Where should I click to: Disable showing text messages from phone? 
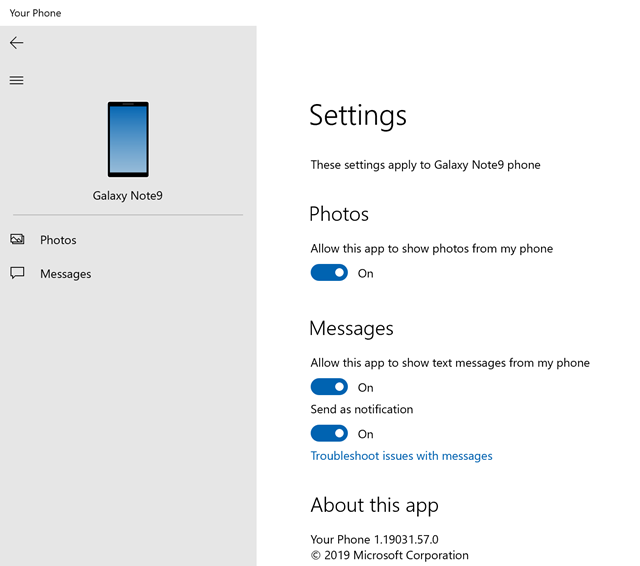tap(329, 387)
